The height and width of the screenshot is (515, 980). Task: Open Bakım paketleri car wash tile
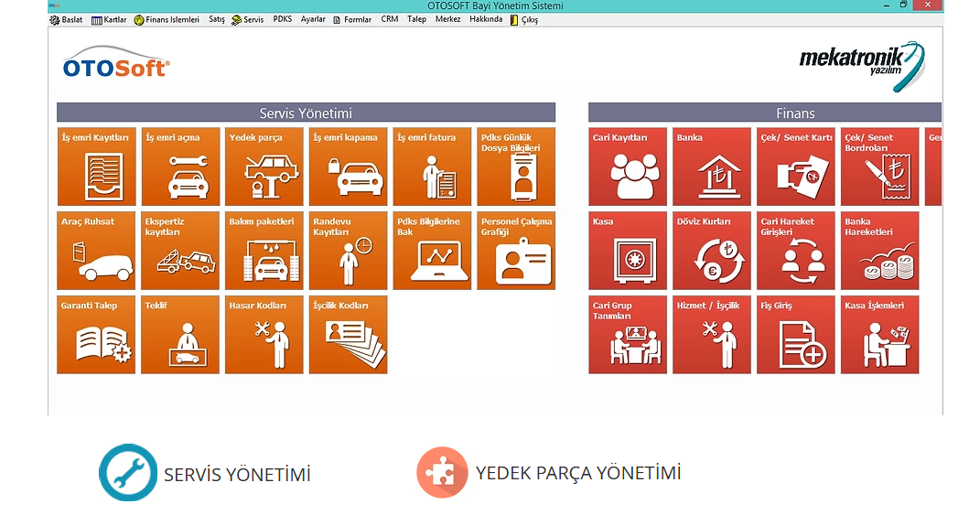pyautogui.click(x=264, y=251)
